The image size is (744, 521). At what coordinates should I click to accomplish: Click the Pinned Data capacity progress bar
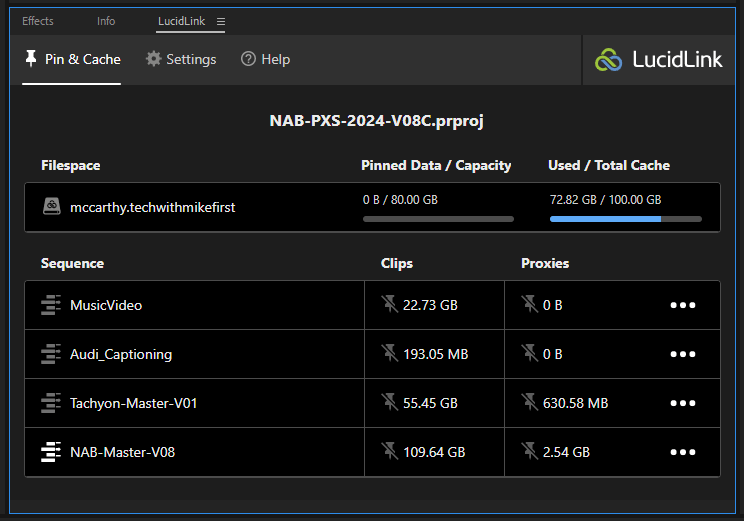click(x=438, y=219)
